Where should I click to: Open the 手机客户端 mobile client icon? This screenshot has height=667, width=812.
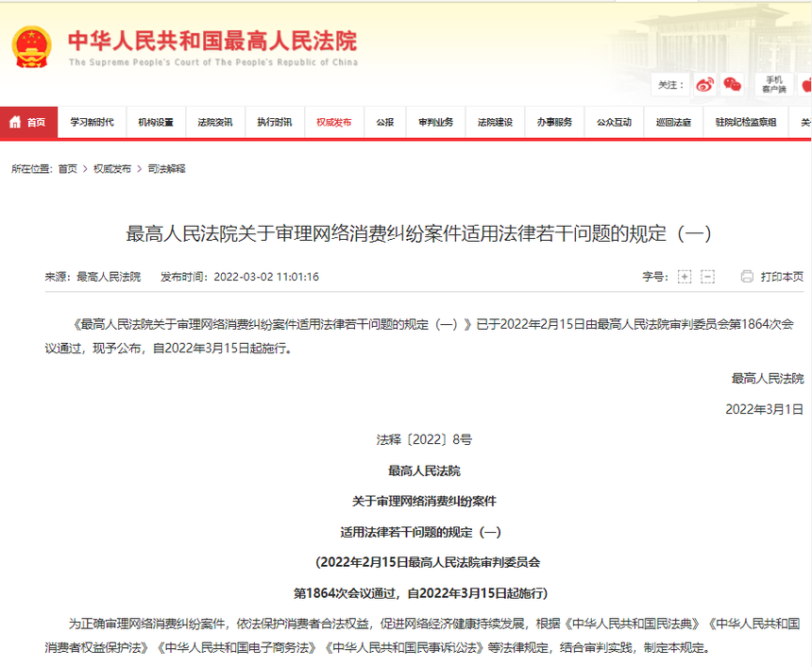773,84
